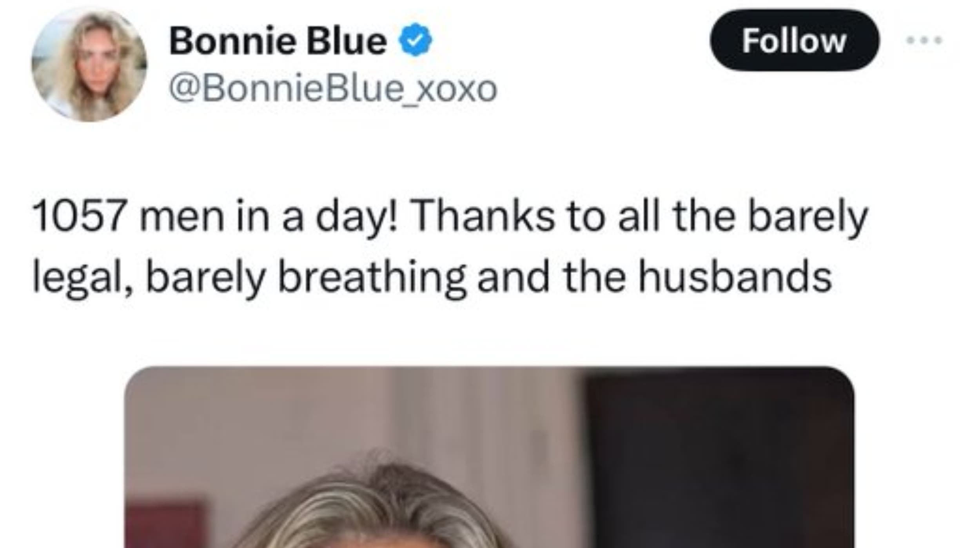The height and width of the screenshot is (548, 980).
Task: Click the red object at photo's left edge
Action: point(165,525)
